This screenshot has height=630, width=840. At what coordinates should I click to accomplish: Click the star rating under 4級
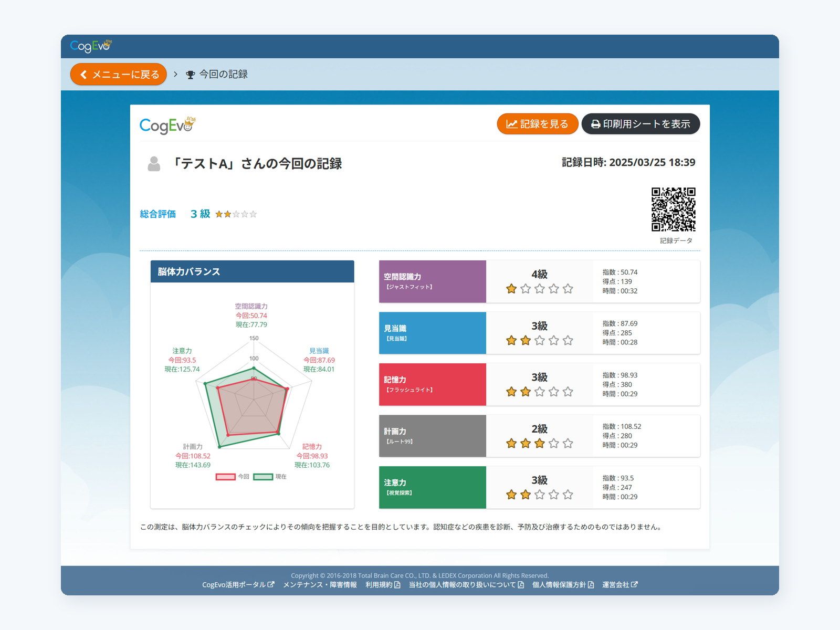point(539,289)
